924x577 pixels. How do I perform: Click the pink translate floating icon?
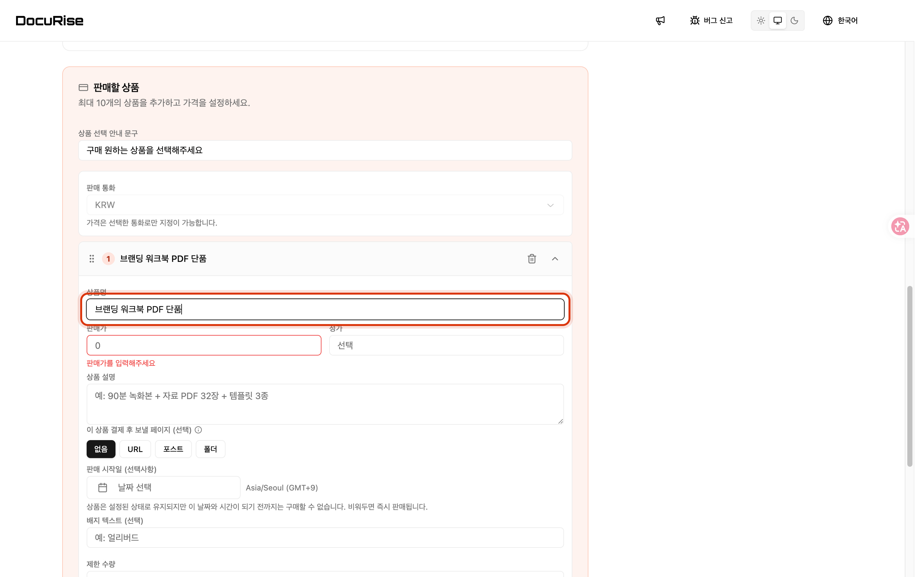(900, 226)
